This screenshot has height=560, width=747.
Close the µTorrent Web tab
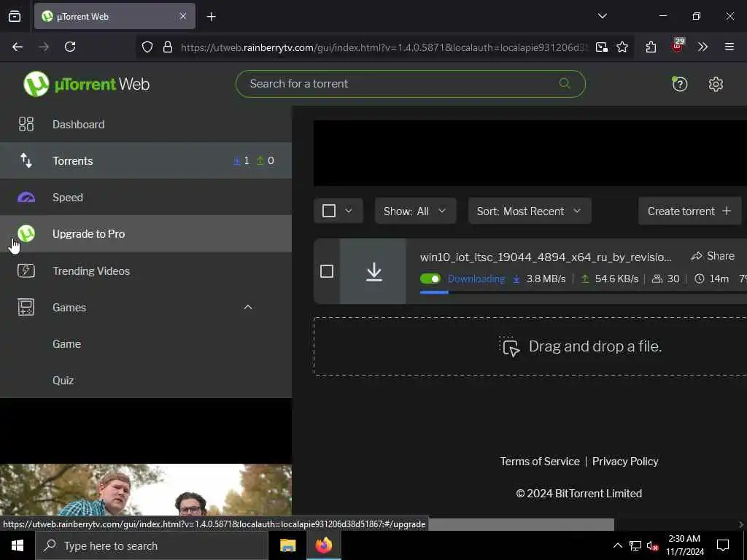(183, 16)
